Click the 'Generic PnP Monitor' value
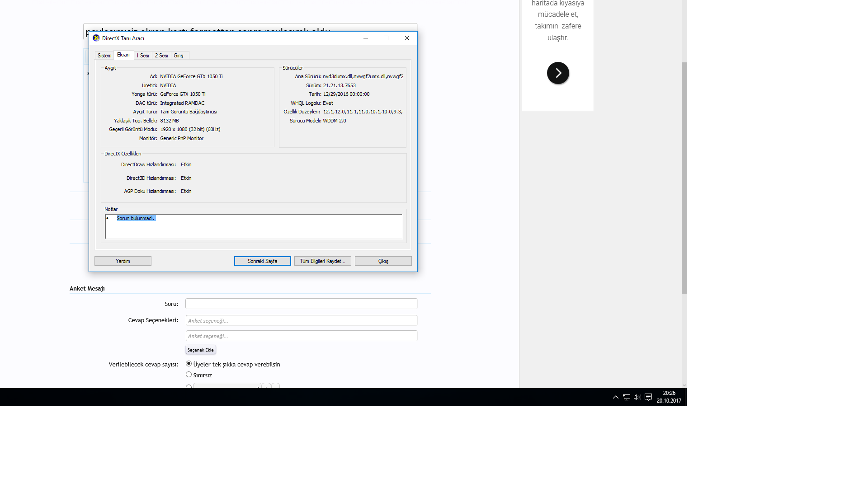 182,138
